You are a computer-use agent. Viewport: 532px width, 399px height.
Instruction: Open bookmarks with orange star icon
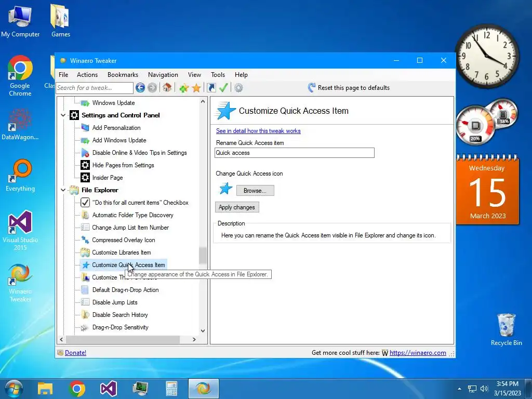click(196, 88)
